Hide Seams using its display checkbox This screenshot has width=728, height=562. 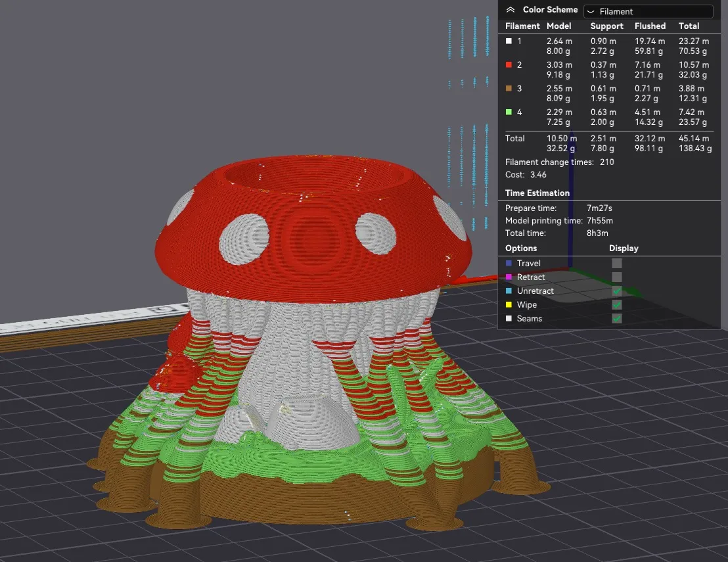click(616, 318)
